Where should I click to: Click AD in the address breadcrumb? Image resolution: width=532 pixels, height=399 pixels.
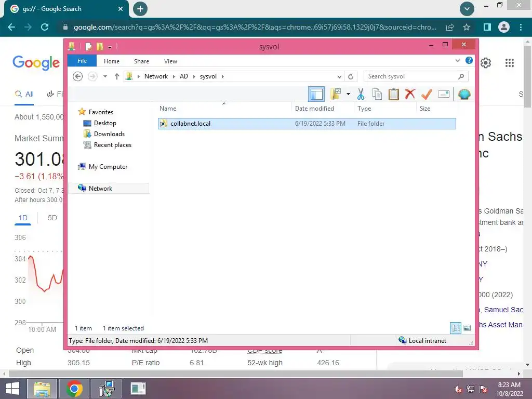184,76
